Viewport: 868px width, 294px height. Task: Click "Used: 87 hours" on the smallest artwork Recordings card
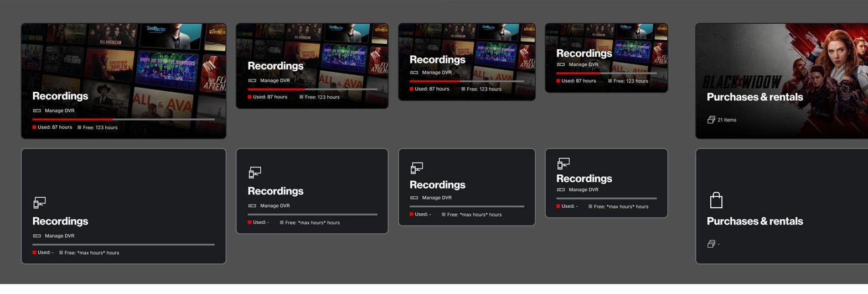[x=579, y=81]
